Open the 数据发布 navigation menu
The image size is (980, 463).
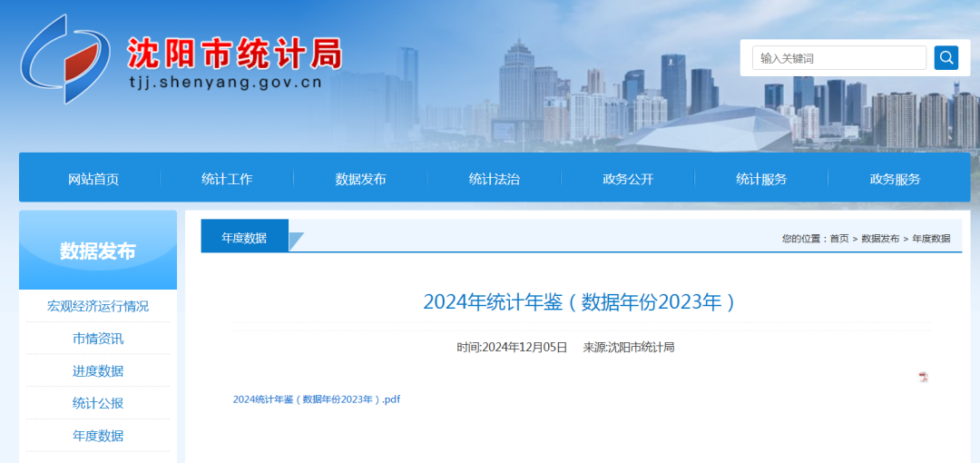click(x=360, y=179)
